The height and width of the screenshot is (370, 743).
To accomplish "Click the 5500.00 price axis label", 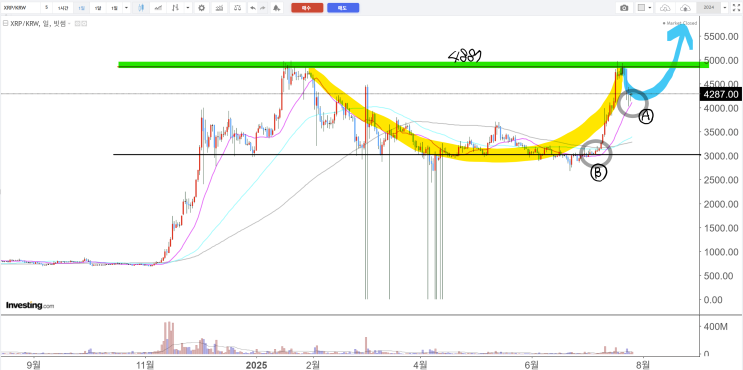I will click(x=722, y=37).
